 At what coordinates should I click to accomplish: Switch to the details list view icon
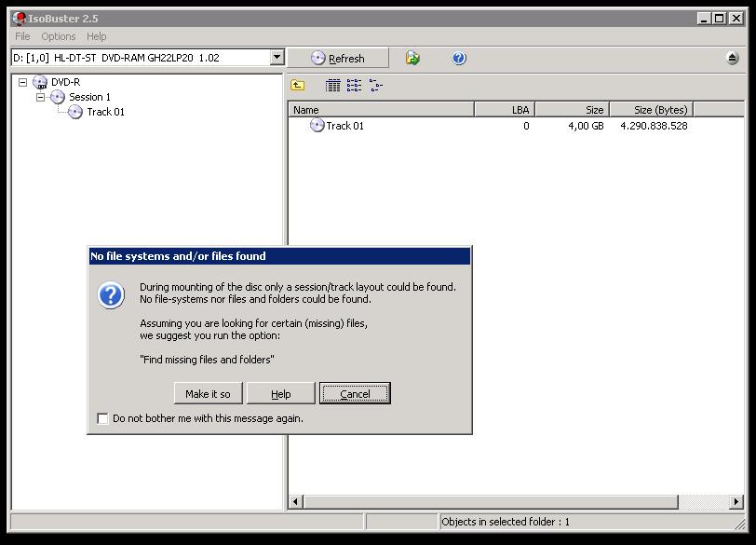(x=332, y=86)
